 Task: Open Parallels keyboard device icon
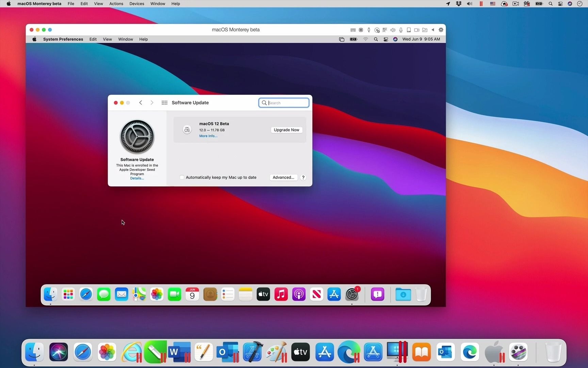pos(353,30)
